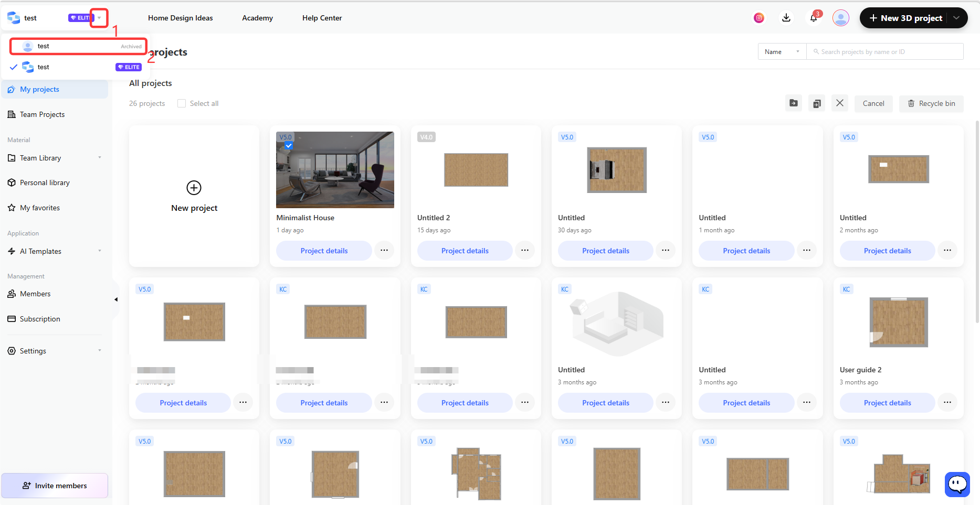This screenshot has height=505, width=980.
Task: Open the User guide 2 floor plan thumbnail
Action: coord(899,322)
